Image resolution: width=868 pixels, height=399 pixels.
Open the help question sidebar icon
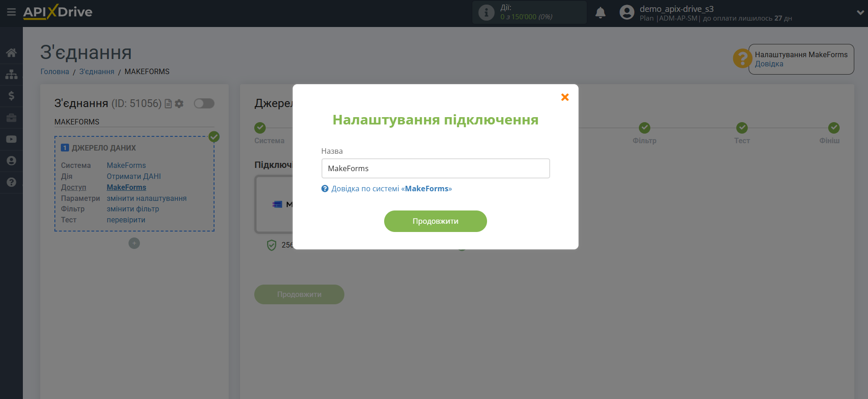click(11, 182)
